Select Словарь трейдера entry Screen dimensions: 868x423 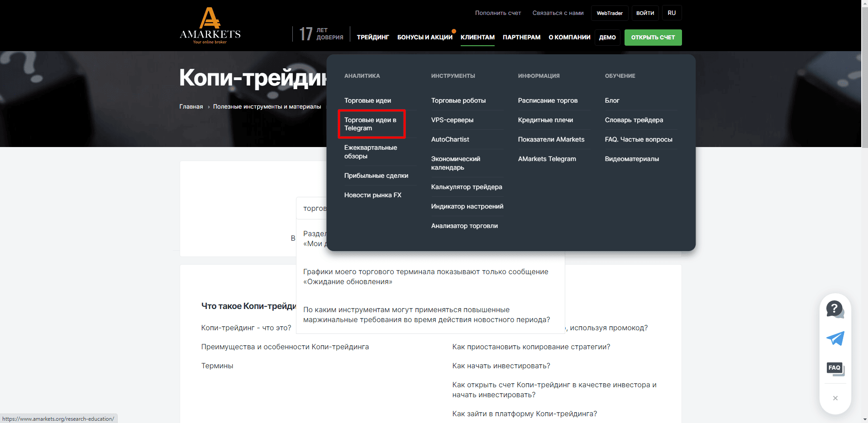[x=634, y=120]
